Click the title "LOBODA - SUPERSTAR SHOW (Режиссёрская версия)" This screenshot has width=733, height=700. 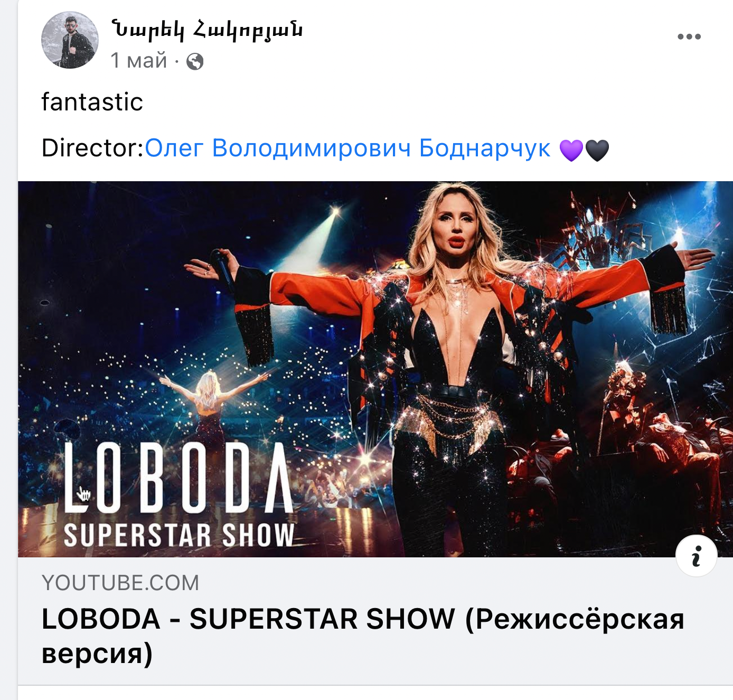363,636
